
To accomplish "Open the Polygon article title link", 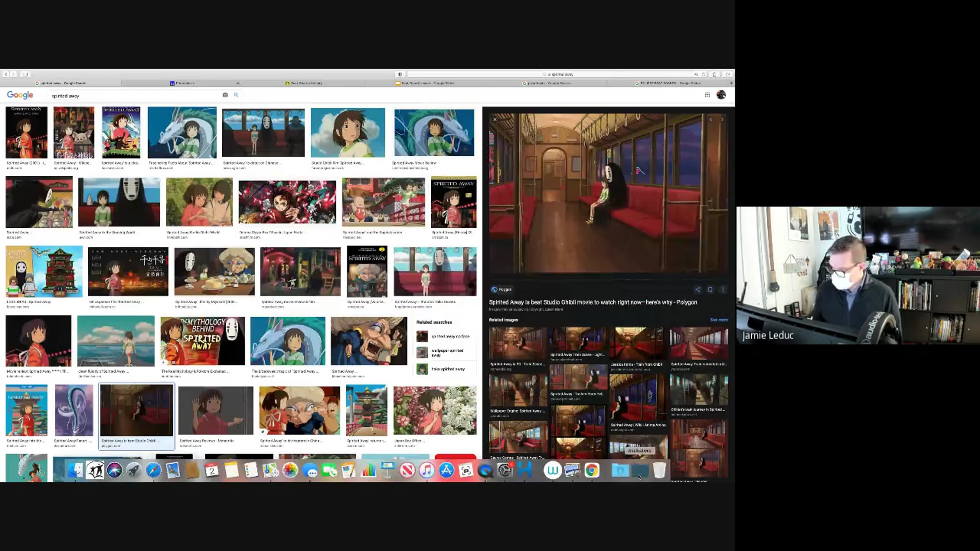I will 593,302.
